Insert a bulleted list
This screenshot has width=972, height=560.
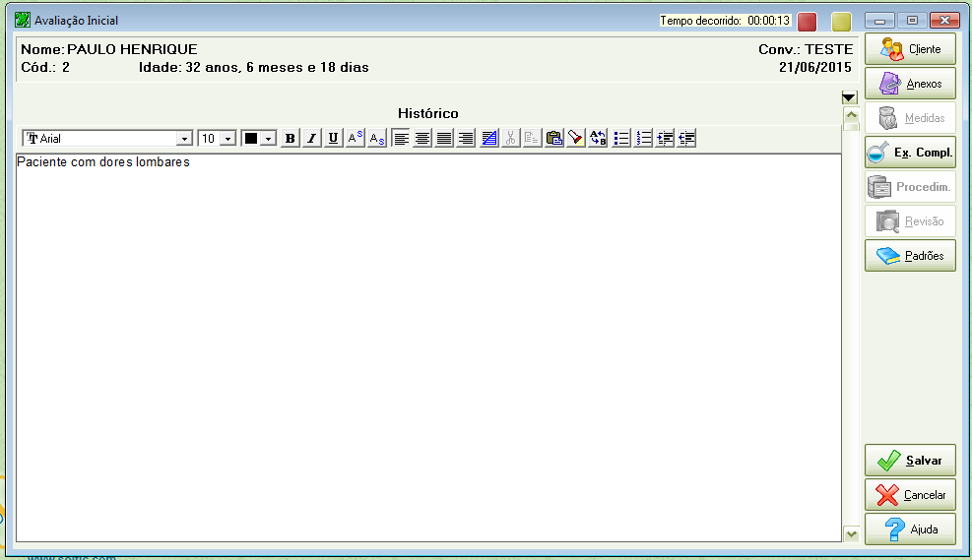(621, 139)
